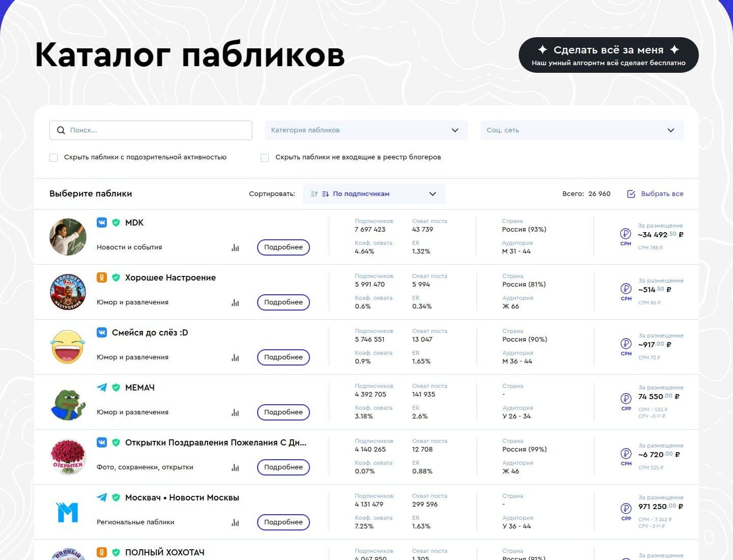Click Подробнее button for Москвач
This screenshot has height=560, width=733.
(x=284, y=522)
